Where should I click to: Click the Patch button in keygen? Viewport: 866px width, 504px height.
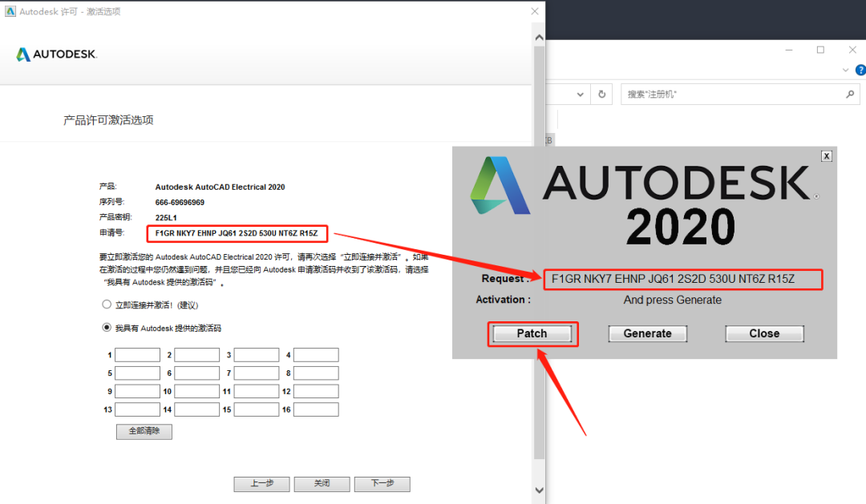pos(532,333)
